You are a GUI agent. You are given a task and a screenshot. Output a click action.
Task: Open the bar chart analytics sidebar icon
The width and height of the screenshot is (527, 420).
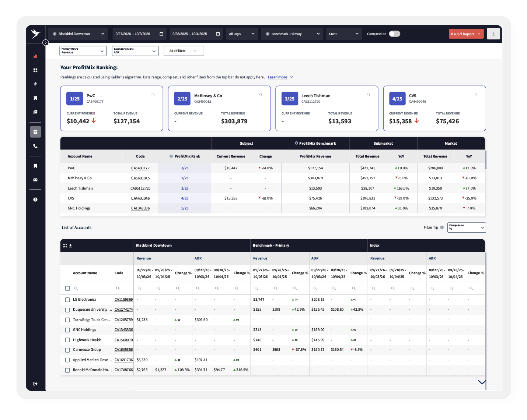[35, 56]
